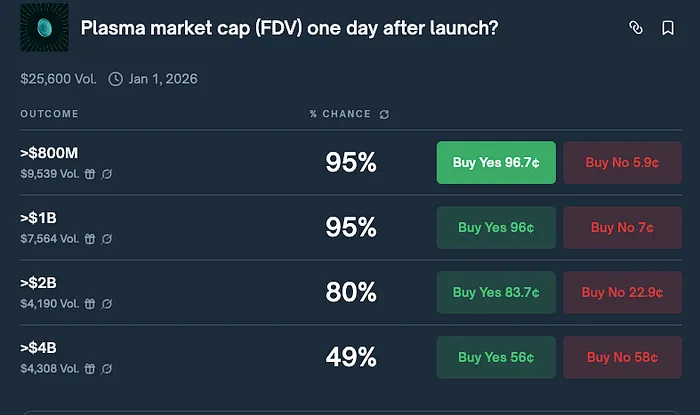Click the circular slash icon beside >$4B
The height and width of the screenshot is (415, 700).
click(106, 369)
